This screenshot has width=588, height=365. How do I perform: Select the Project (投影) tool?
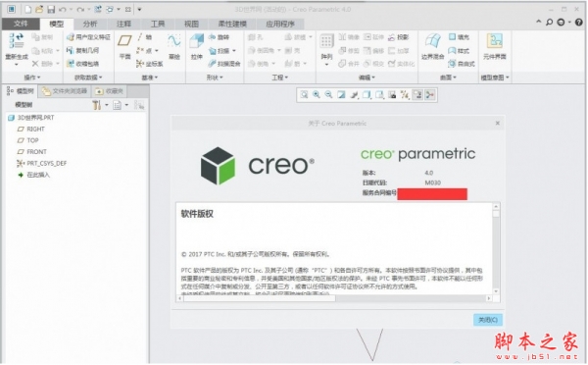[x=399, y=37]
